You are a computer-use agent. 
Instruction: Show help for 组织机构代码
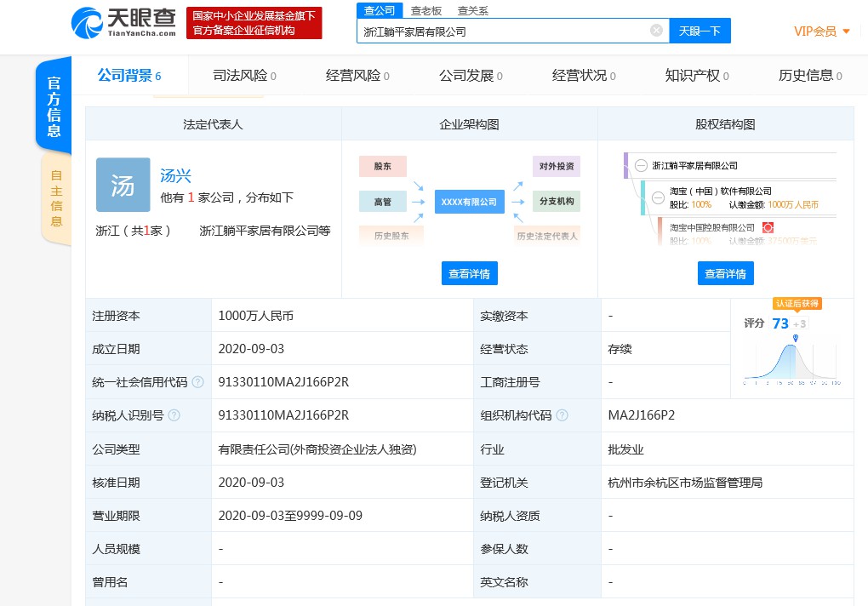pyautogui.click(x=562, y=415)
